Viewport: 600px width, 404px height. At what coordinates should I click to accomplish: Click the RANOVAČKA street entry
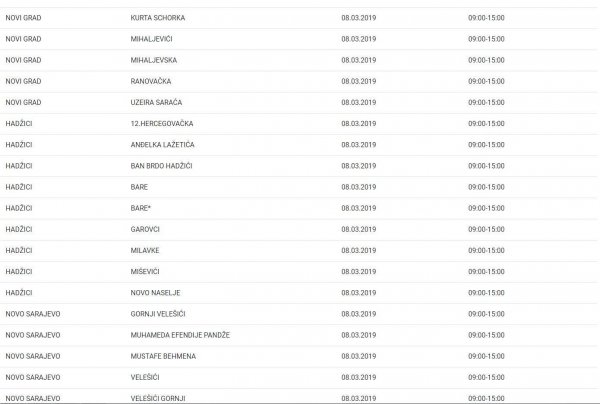[153, 81]
